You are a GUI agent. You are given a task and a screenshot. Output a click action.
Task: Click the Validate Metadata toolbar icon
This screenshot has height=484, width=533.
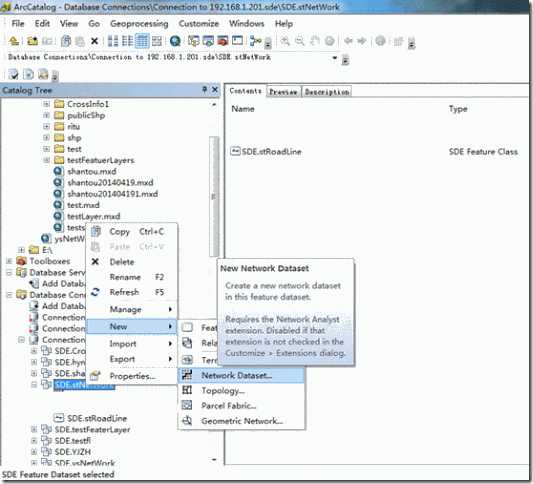(13, 74)
